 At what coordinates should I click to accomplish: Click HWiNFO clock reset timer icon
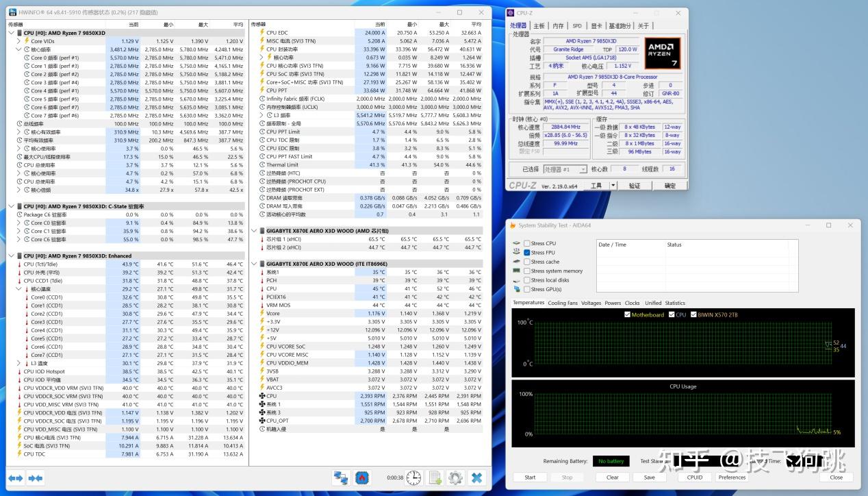point(413,478)
